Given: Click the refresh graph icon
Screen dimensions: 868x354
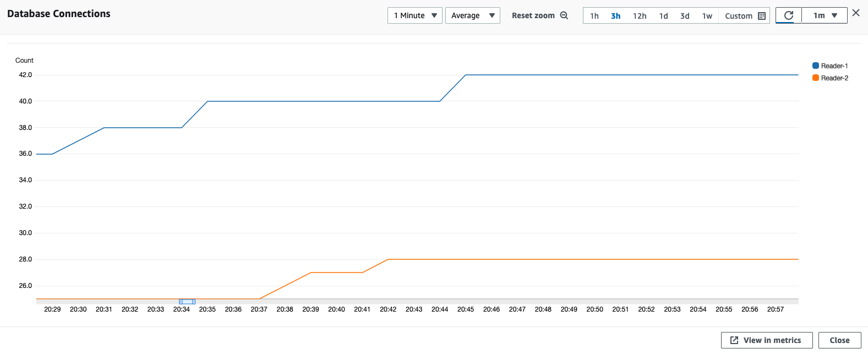Looking at the screenshot, I should click(788, 15).
